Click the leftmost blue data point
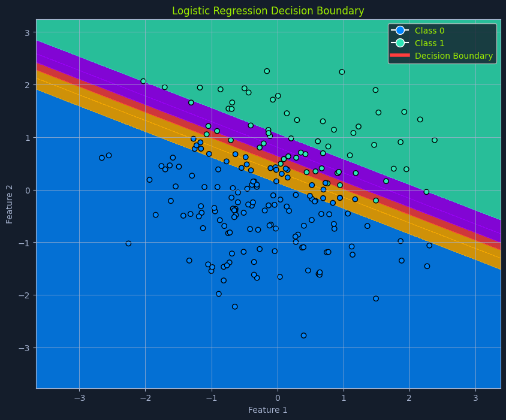The image size is (506, 420). [x=102, y=158]
